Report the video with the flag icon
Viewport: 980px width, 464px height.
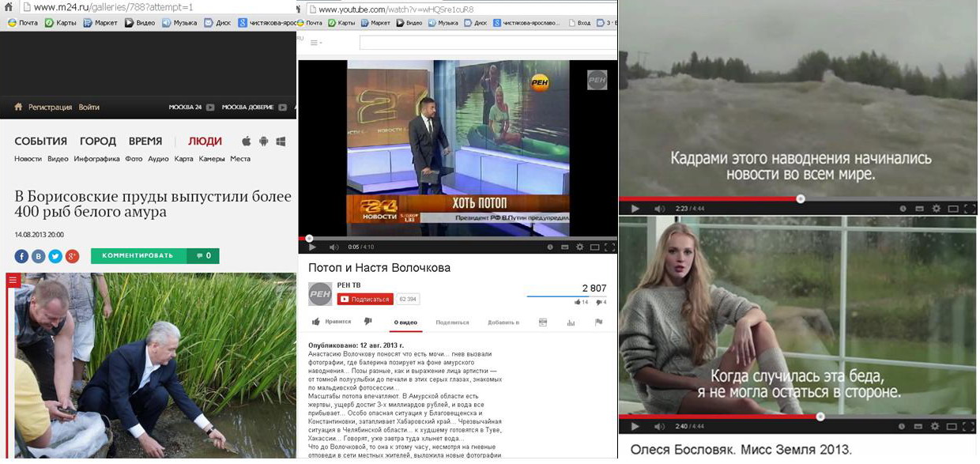(x=599, y=323)
